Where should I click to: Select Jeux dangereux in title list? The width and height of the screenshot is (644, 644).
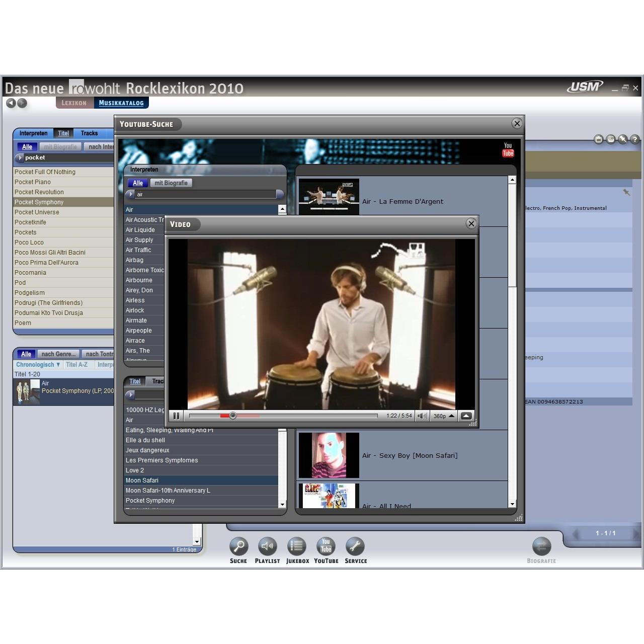(x=201, y=450)
